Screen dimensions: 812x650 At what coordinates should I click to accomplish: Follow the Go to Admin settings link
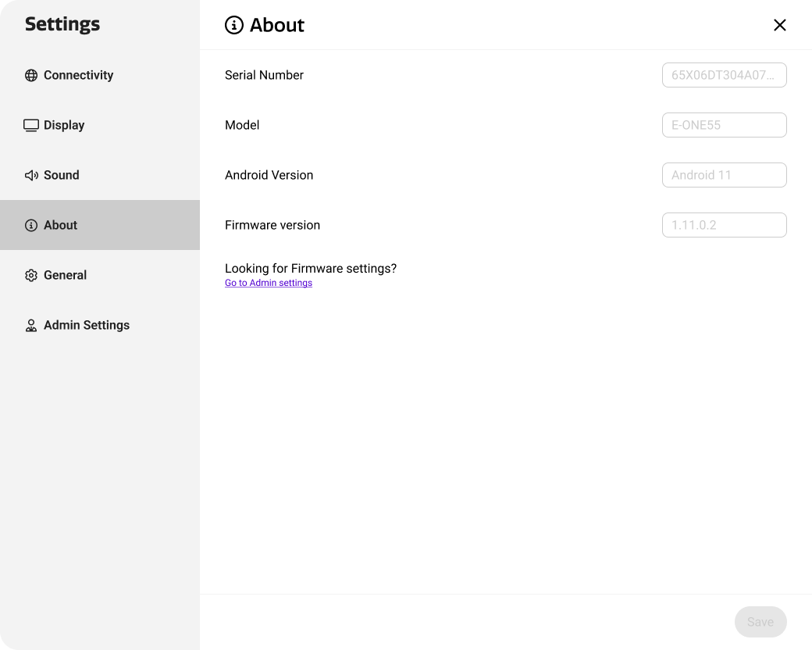pyautogui.click(x=269, y=283)
